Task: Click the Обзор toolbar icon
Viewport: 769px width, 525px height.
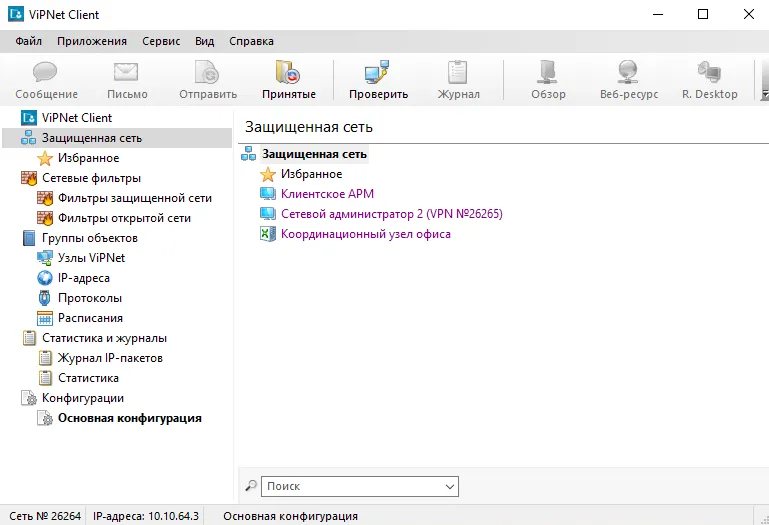Action: click(547, 73)
